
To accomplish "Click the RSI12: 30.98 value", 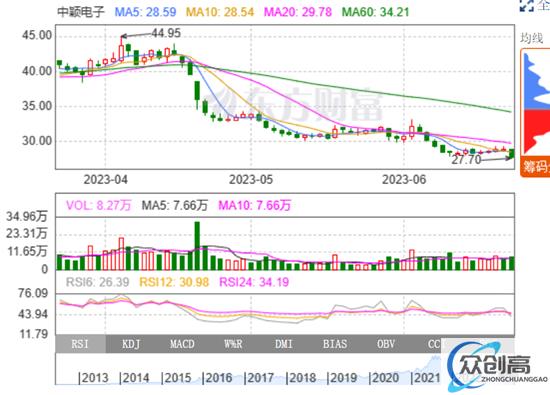I will point(174,282).
